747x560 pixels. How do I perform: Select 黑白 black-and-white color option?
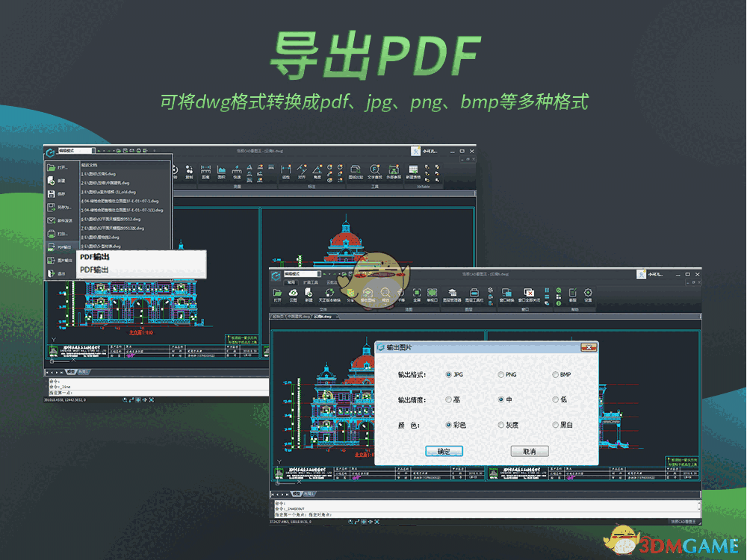tap(555, 425)
